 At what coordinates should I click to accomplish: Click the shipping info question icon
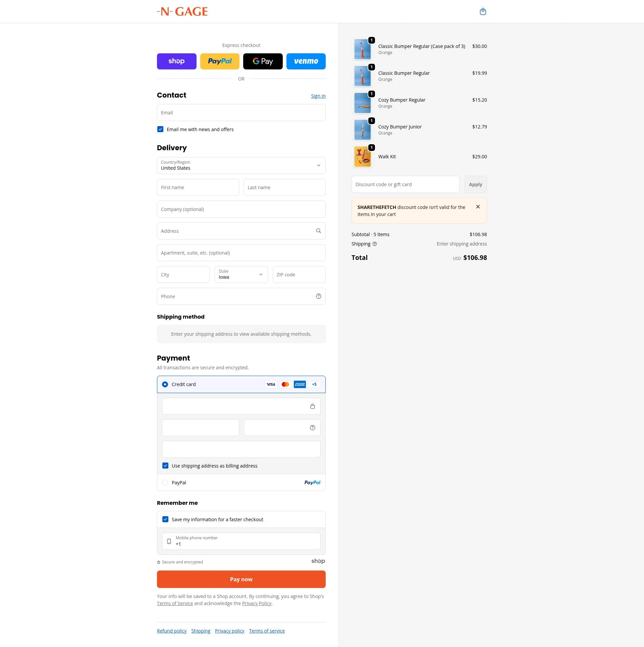(x=375, y=244)
